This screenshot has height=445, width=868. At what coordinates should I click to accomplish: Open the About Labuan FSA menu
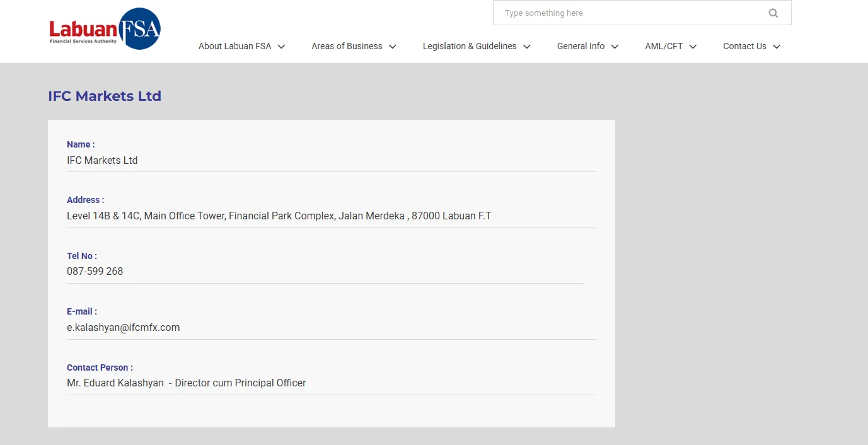coord(234,46)
